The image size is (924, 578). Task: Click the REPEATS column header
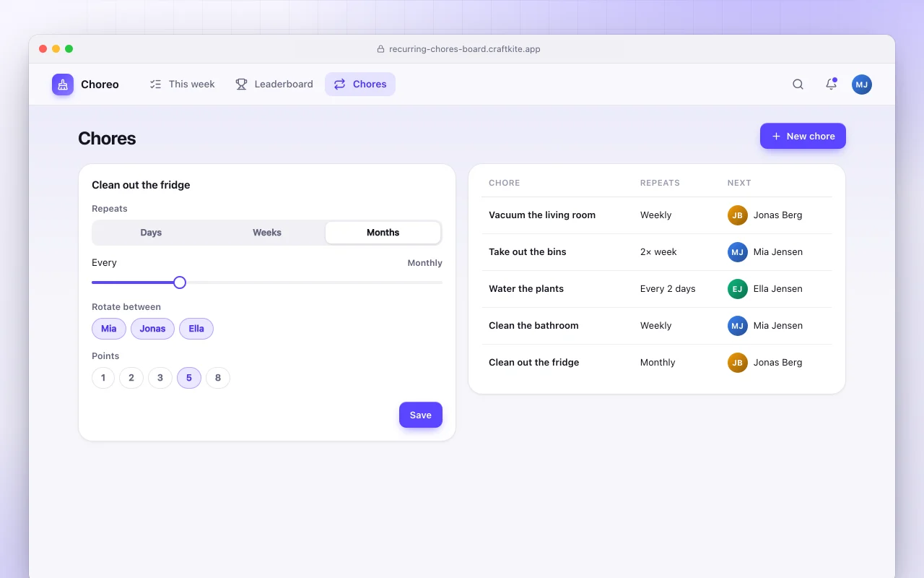pos(660,183)
